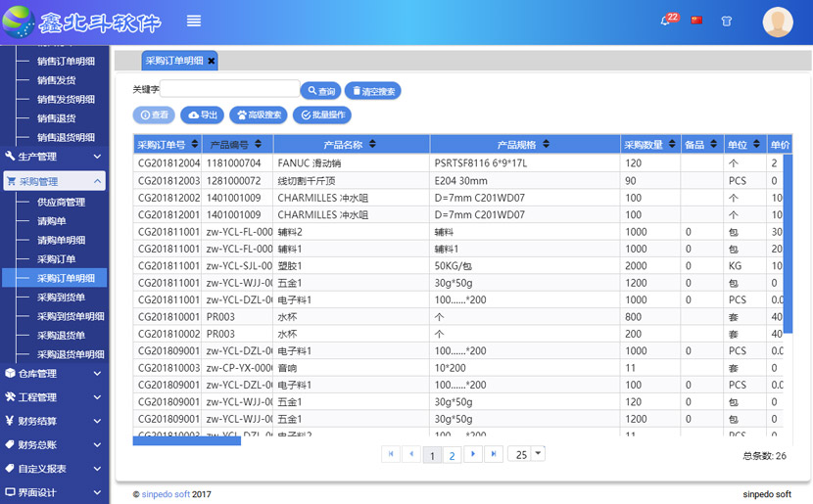The image size is (813, 504).
Task: Open the notification bell with 22 badge
Action: click(666, 21)
